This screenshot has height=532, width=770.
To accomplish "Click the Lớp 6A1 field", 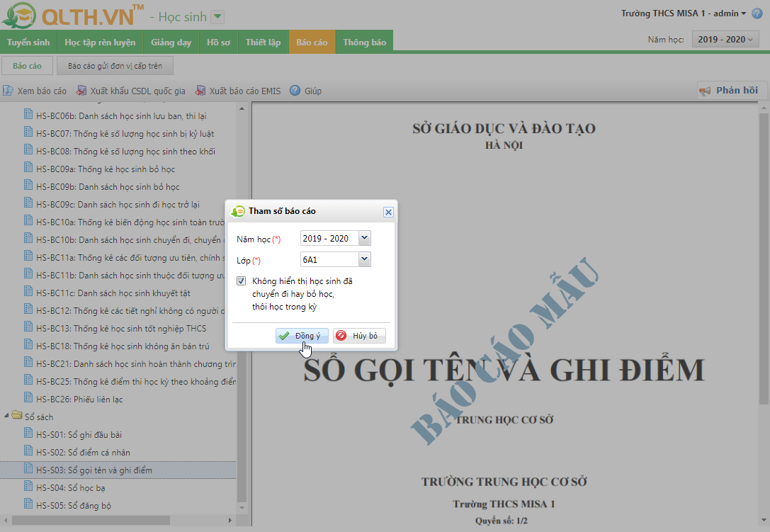I will (329, 259).
